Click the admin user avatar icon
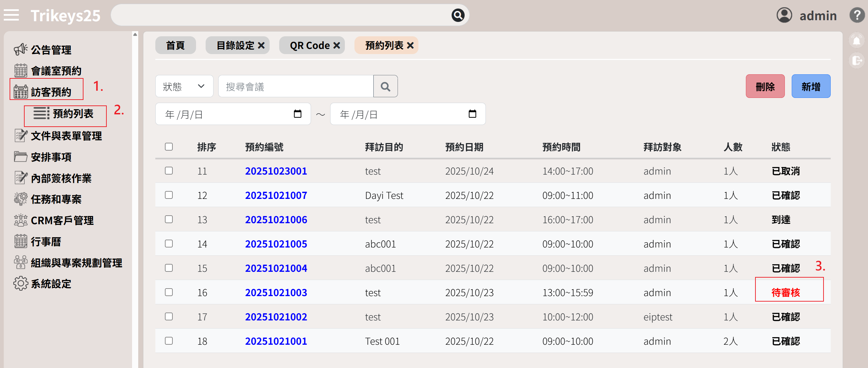The width and height of the screenshot is (868, 368). [784, 15]
